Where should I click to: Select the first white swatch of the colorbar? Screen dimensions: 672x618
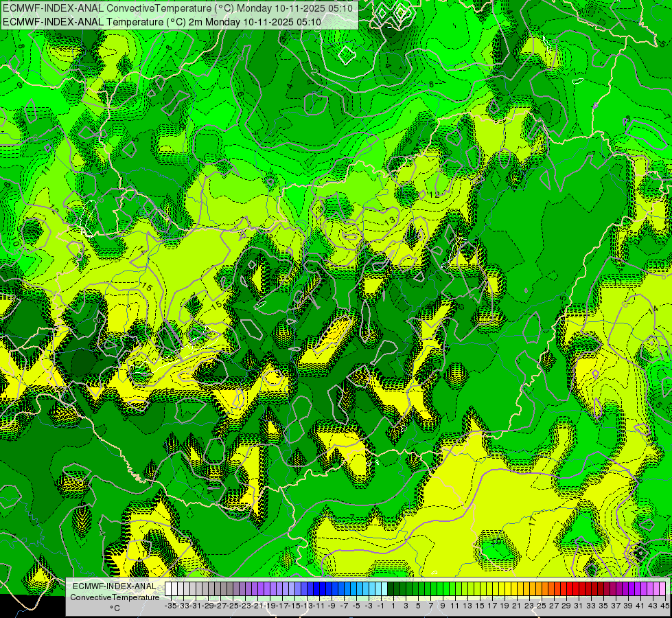[x=168, y=589]
